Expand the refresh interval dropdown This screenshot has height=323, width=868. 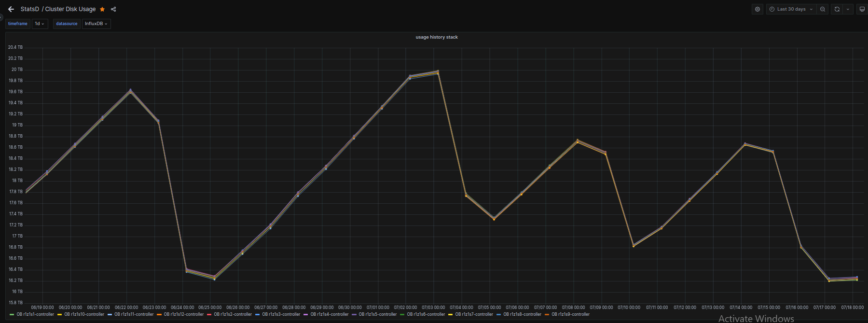coord(848,9)
